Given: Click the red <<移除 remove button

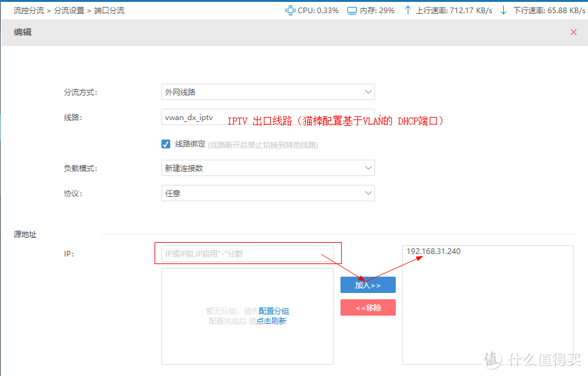Looking at the screenshot, I should [367, 307].
